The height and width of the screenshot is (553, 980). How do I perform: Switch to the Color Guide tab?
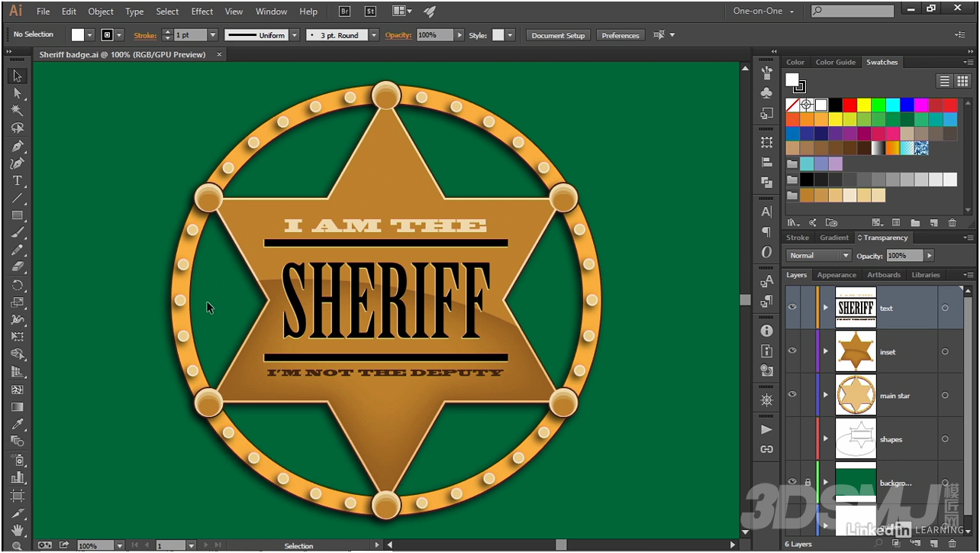pos(835,62)
